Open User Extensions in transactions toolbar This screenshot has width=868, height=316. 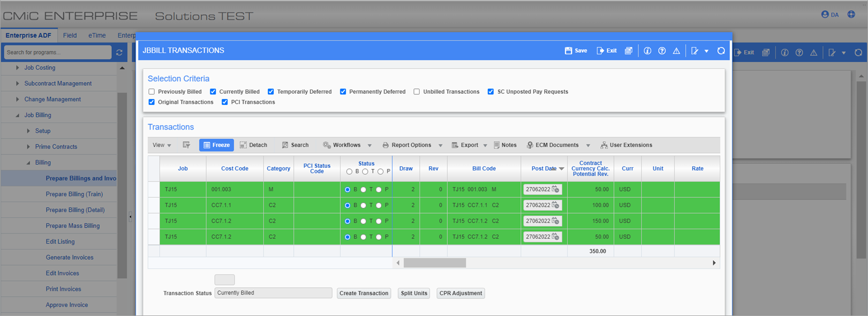click(x=626, y=145)
